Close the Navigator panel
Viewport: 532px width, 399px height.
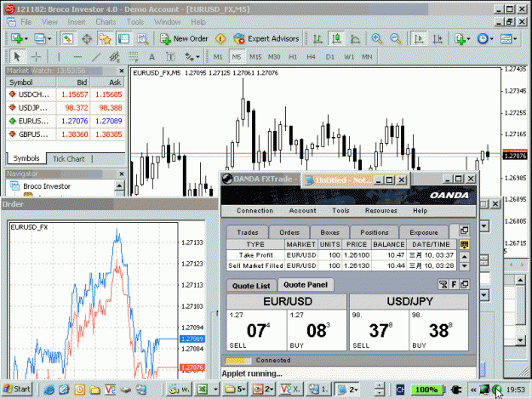click(x=122, y=174)
